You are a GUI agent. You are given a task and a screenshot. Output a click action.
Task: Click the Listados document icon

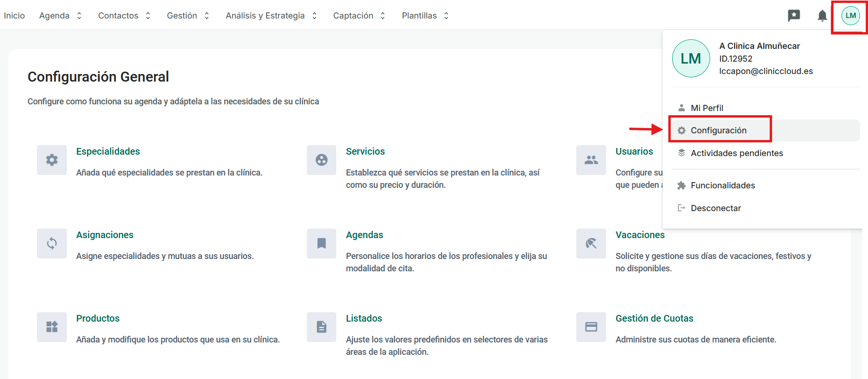(321, 327)
